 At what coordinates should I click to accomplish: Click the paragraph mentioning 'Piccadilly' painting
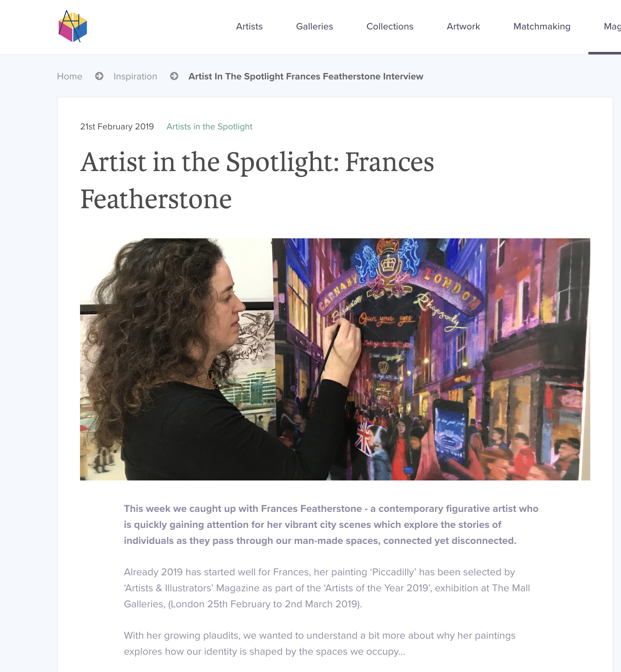click(327, 588)
